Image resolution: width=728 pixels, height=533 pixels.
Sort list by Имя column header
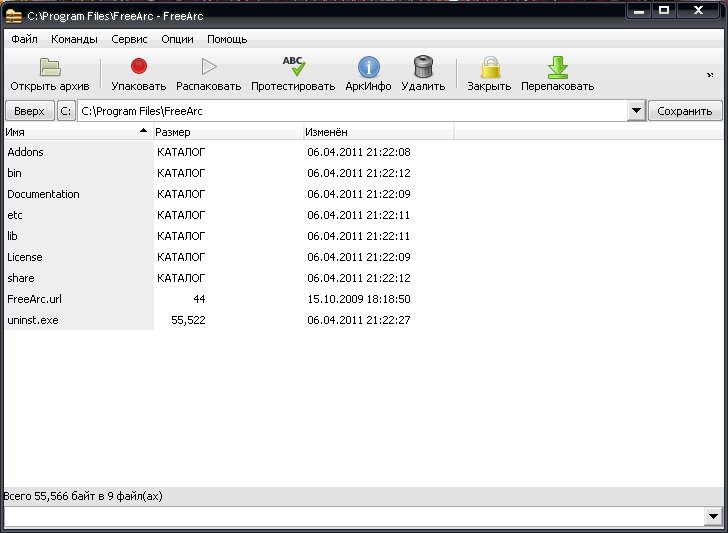70,132
